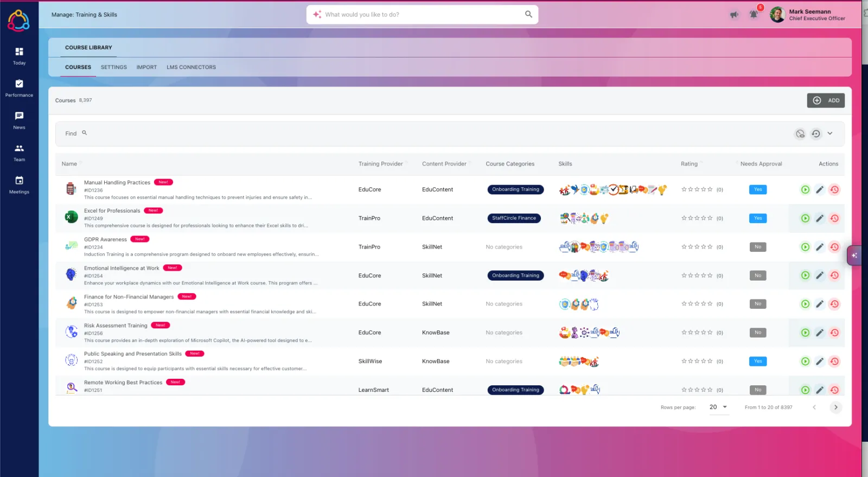Rate Manual Handling Practices using its stars

697,189
